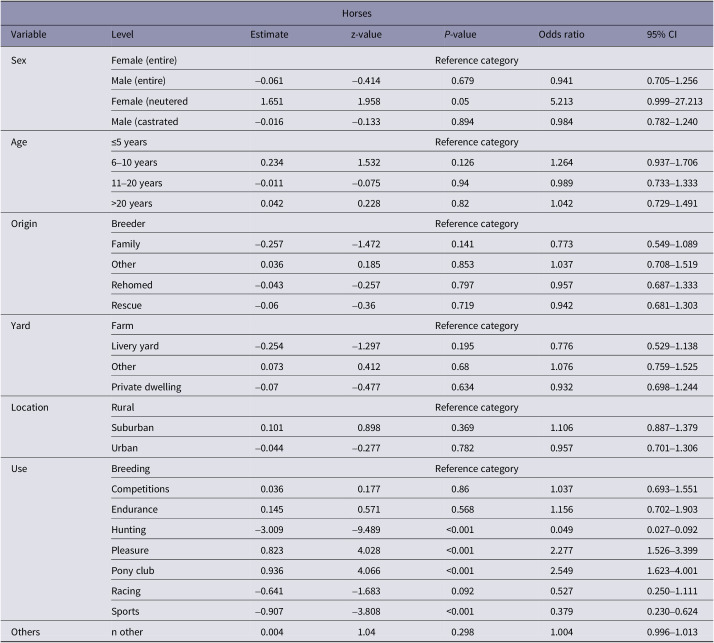The height and width of the screenshot is (643, 714).
Task: Select the Variable column header
Action: [x=28, y=34]
